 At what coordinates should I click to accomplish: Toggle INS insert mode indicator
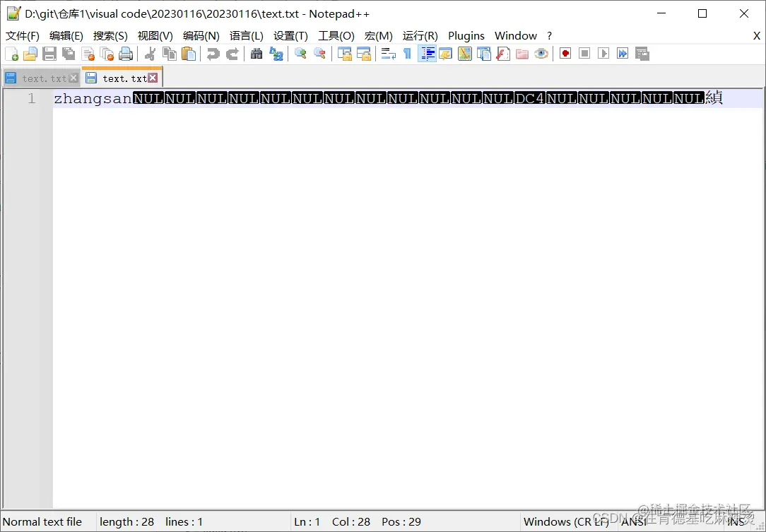tap(736, 521)
